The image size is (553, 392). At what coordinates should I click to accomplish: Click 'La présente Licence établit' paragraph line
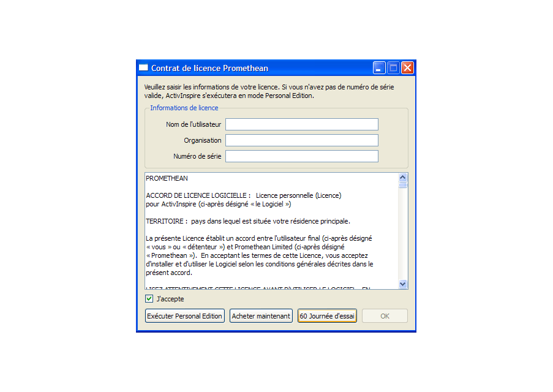[259, 238]
